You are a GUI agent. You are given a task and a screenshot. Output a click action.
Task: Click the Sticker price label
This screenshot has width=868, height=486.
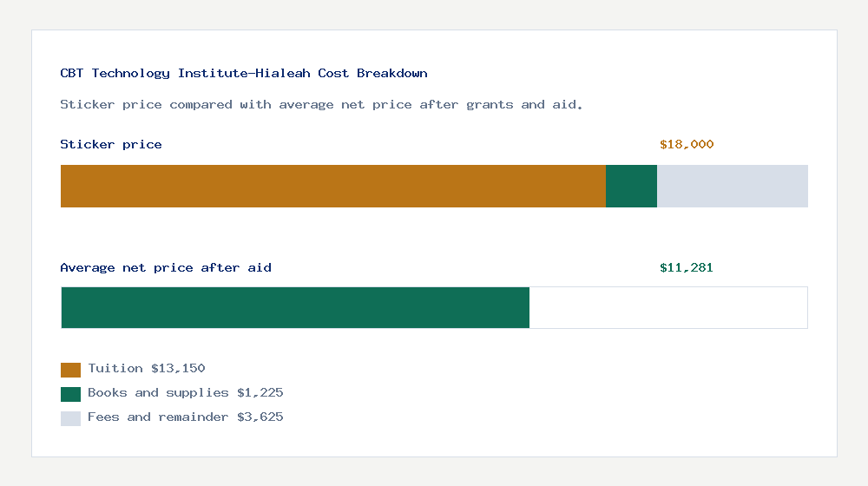[x=111, y=144]
